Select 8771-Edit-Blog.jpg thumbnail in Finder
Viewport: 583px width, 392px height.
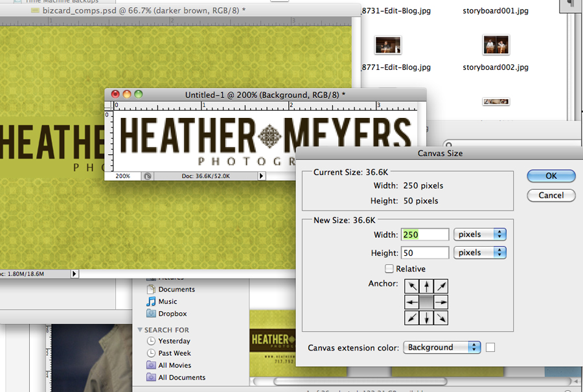pyautogui.click(x=388, y=45)
